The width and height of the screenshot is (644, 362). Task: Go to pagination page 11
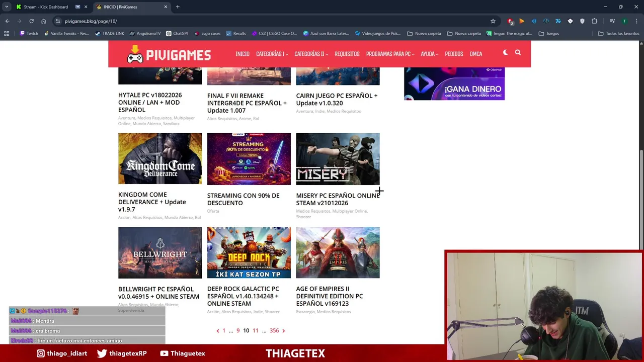[256, 330]
